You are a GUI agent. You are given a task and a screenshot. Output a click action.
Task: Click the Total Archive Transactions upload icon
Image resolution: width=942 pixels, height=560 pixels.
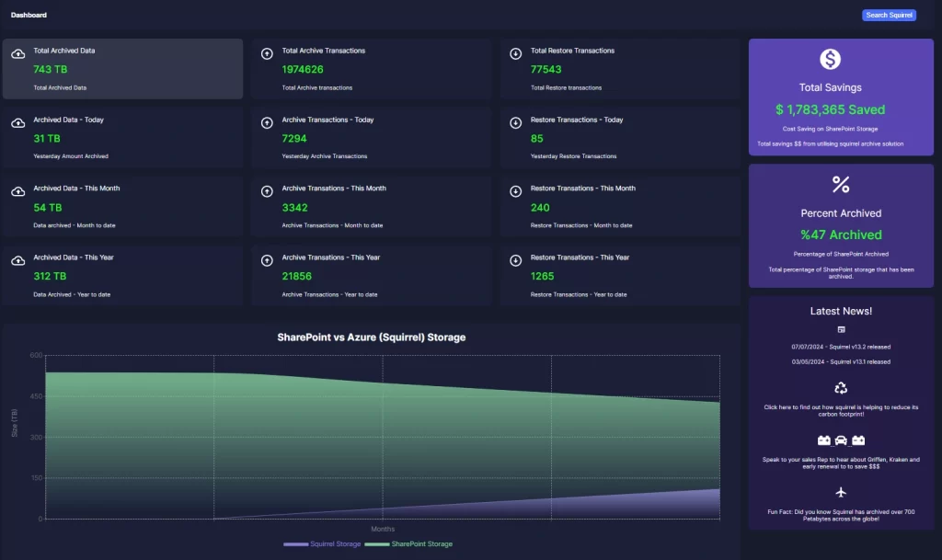267,54
